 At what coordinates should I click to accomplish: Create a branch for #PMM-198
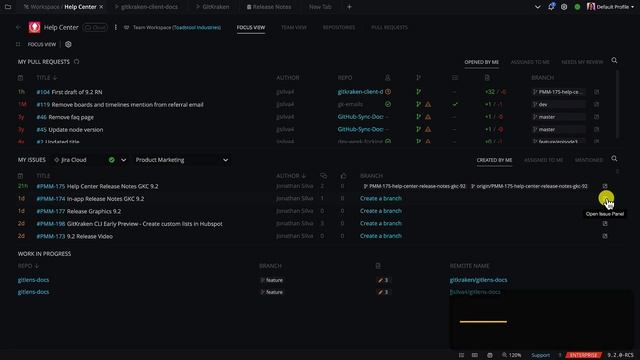[x=381, y=223]
